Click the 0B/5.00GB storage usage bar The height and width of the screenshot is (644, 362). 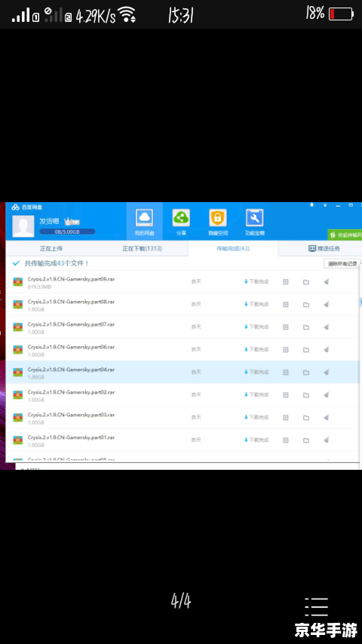[67, 232]
